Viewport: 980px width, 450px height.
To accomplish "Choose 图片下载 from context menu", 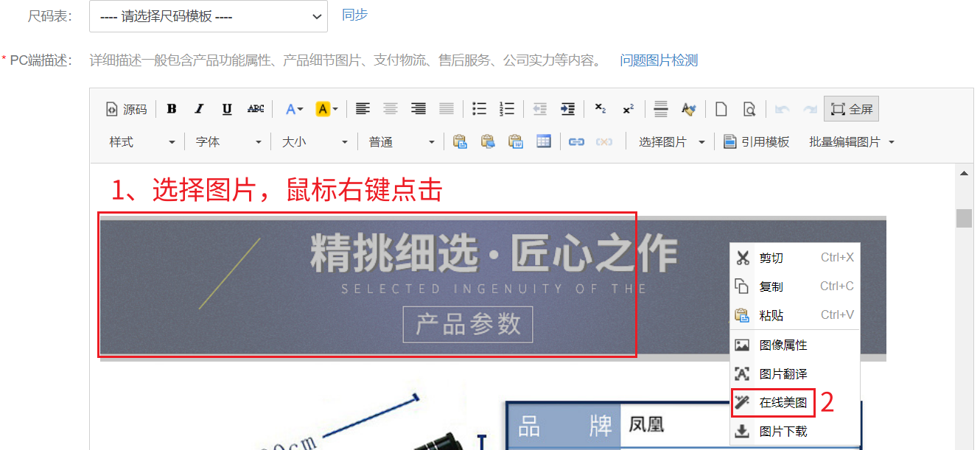I will point(795,431).
